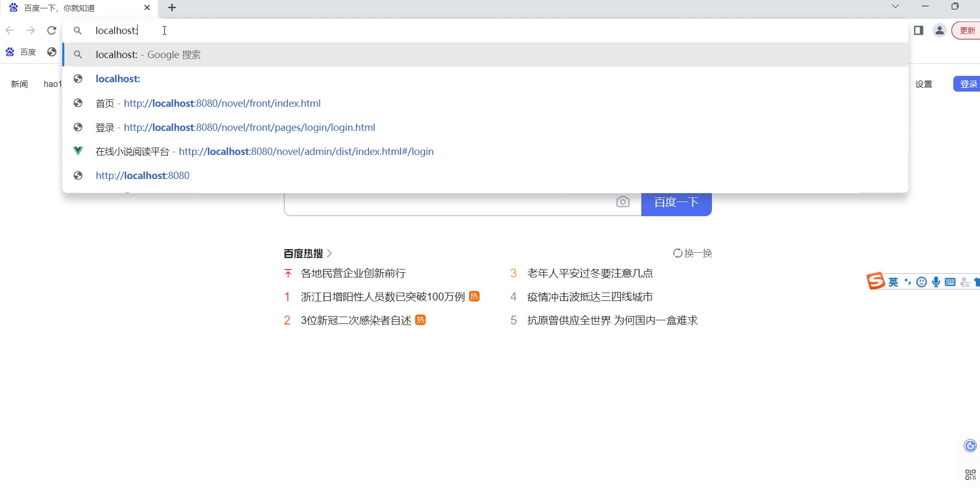Open the Sogou soft keyboard icon
The width and height of the screenshot is (980, 492).
tap(950, 282)
